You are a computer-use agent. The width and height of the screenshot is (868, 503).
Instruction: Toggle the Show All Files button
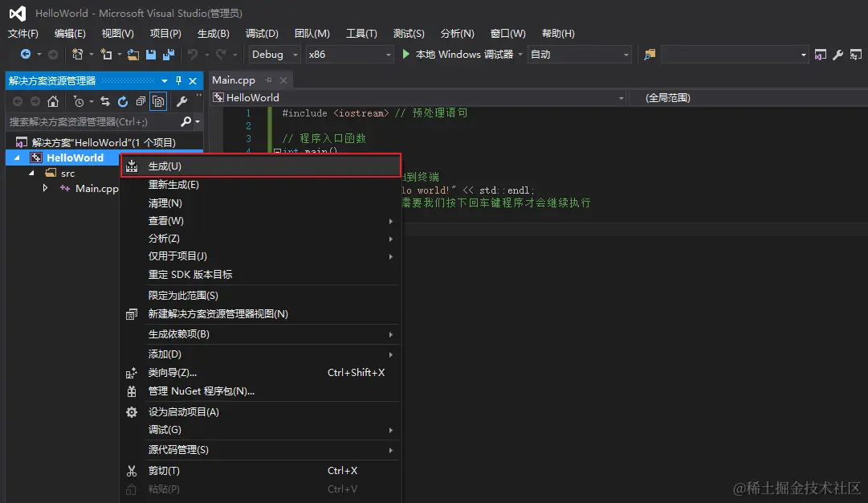tap(158, 101)
